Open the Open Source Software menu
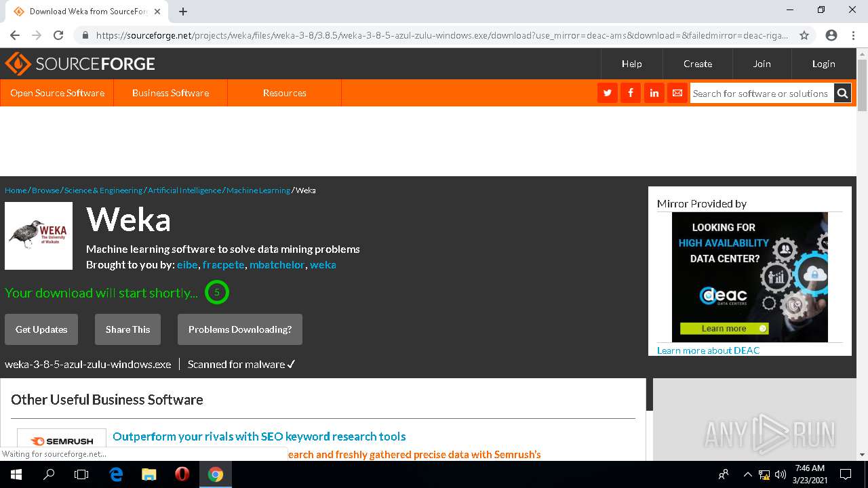This screenshot has height=488, width=868. pos(57,93)
